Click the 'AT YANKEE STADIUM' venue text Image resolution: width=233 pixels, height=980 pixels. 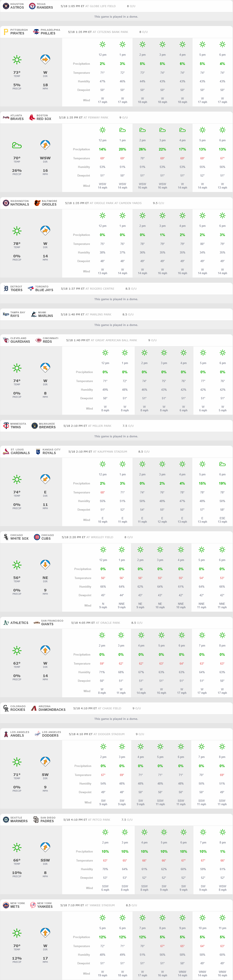pyautogui.click(x=100, y=906)
